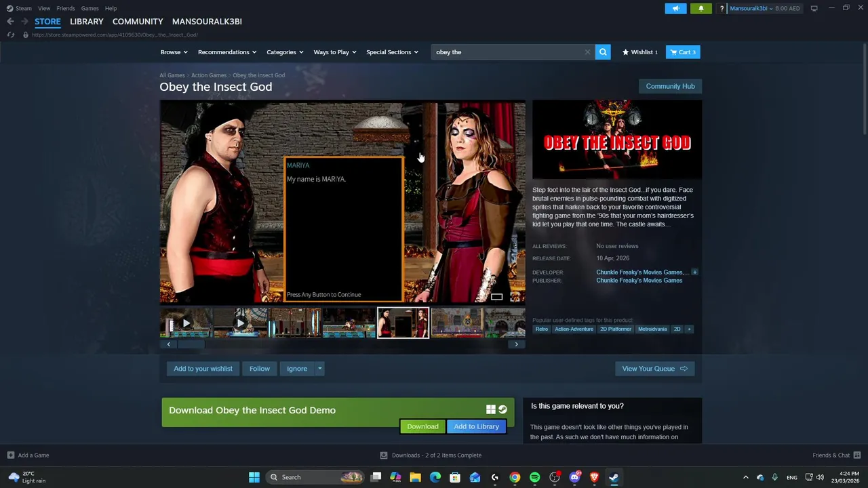Viewport: 868px width, 488px height.
Task: Switch to the COMMUNITY tab
Action: [138, 22]
